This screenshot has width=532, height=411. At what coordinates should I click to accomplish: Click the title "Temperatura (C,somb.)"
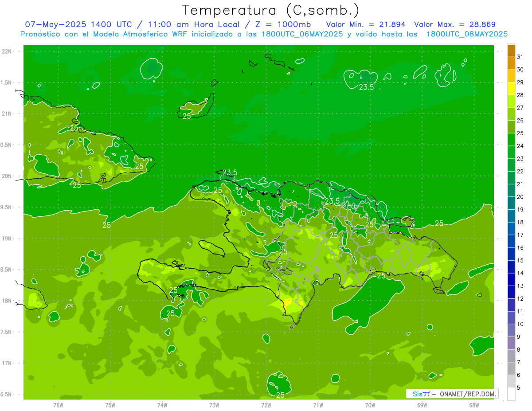(x=271, y=10)
